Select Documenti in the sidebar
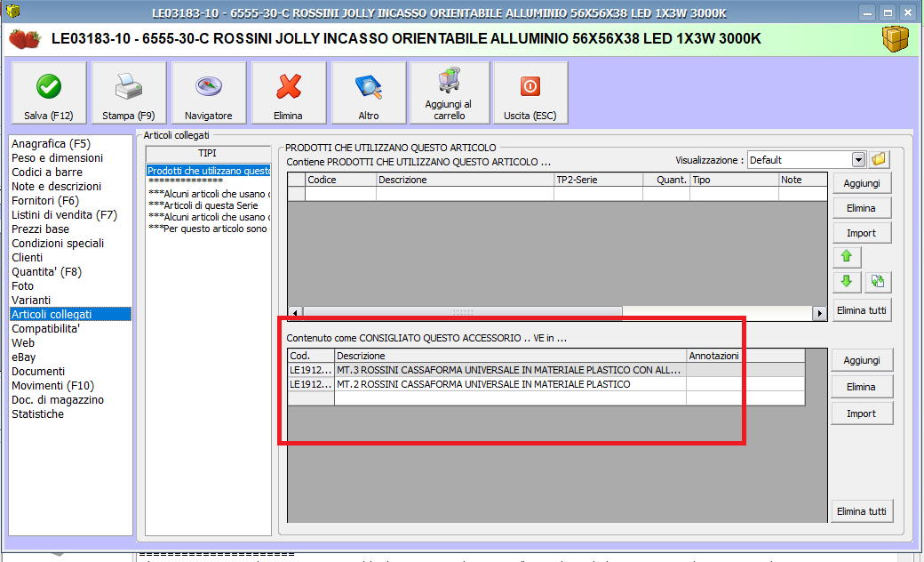Screen dimensions: 924x562 click(38, 371)
